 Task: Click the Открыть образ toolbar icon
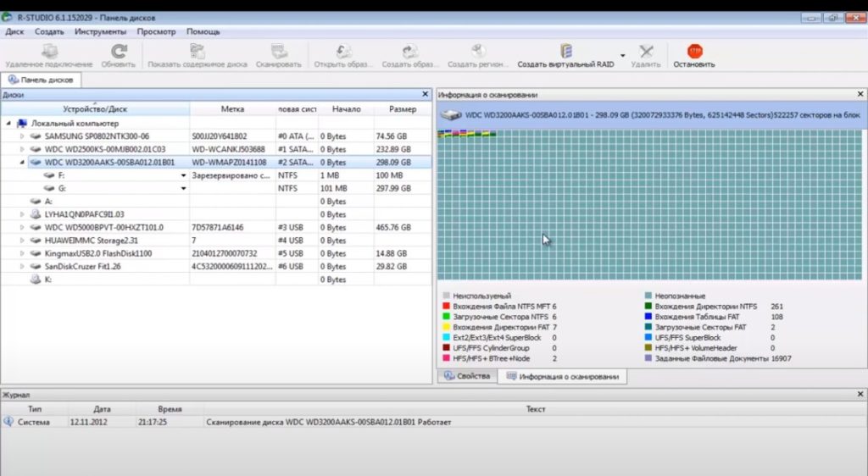pyautogui.click(x=343, y=52)
